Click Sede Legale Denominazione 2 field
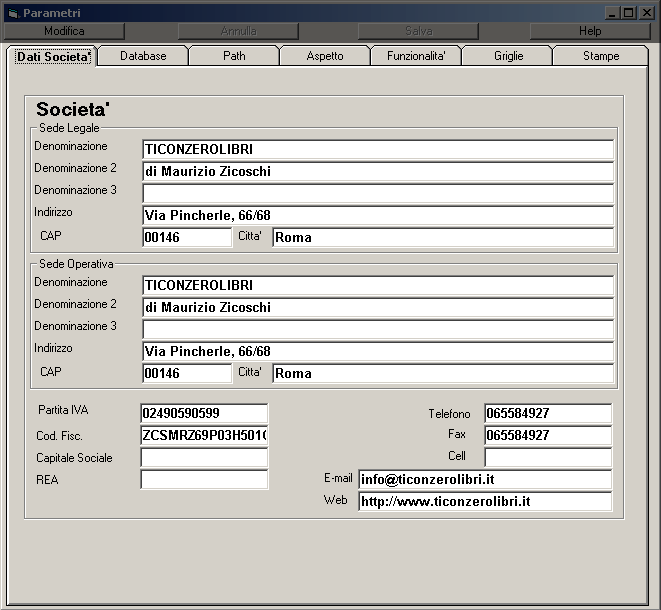661x610 pixels. 378,172
